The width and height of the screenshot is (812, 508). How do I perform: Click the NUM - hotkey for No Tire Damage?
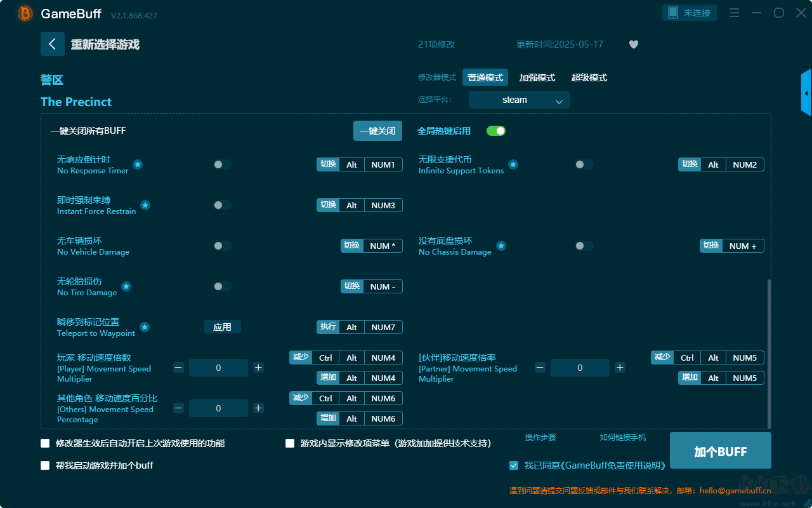[x=383, y=286]
